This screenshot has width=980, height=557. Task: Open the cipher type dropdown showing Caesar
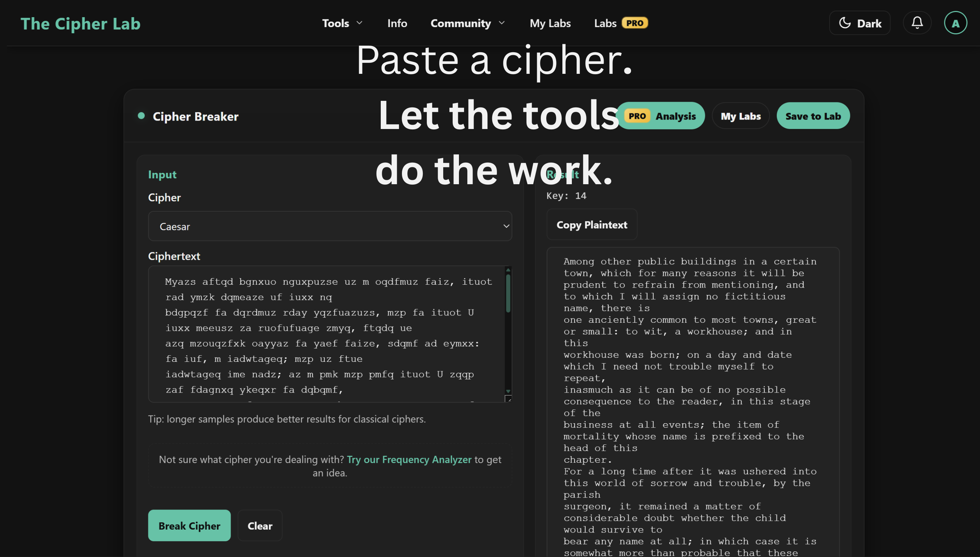click(330, 226)
